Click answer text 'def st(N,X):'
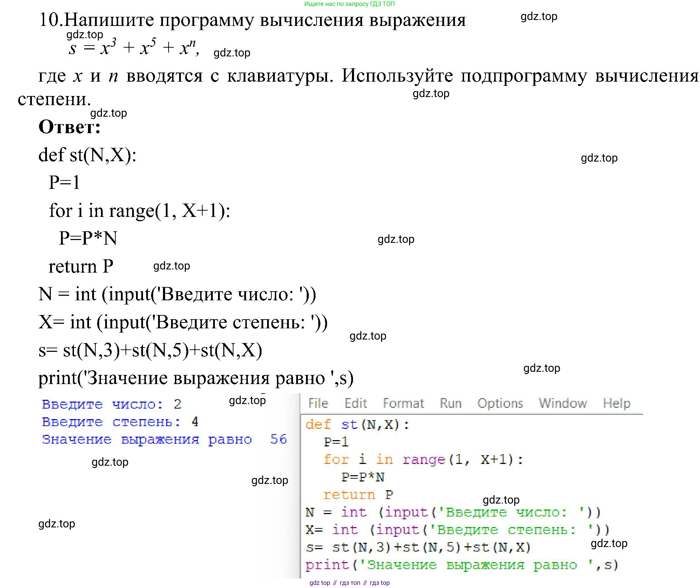The width and height of the screenshot is (700, 588). click(87, 155)
